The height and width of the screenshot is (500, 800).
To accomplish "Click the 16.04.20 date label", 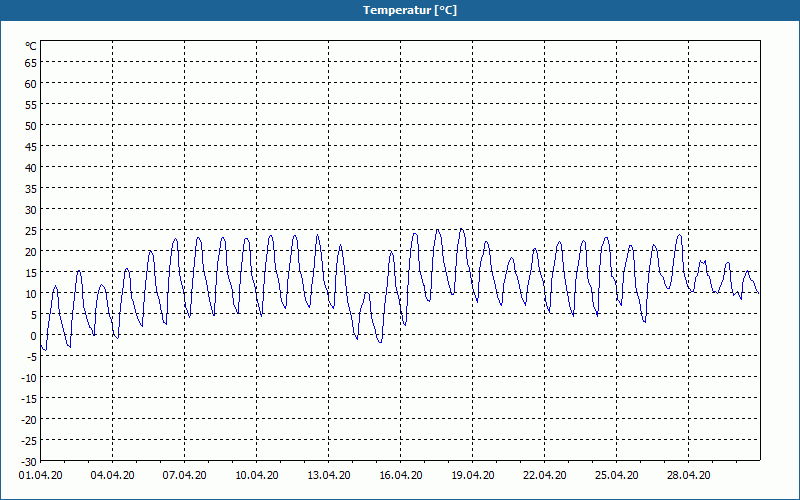I will click(401, 475).
